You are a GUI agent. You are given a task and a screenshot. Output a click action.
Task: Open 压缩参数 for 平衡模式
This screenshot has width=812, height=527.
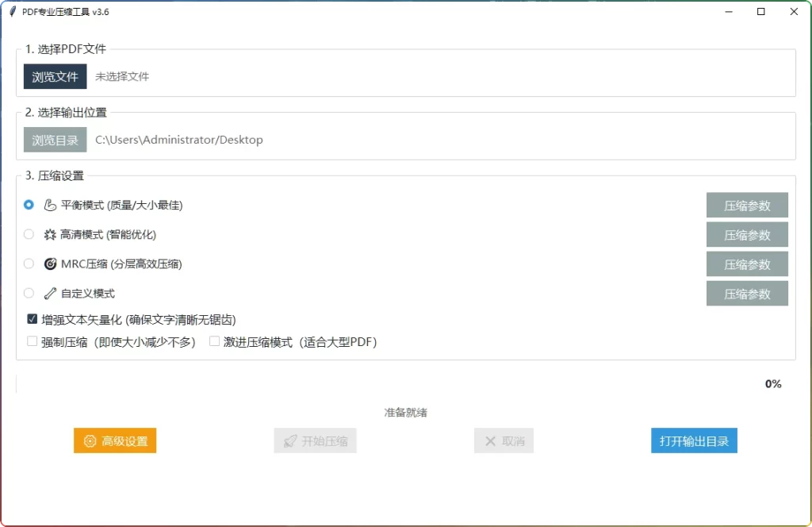(x=747, y=206)
